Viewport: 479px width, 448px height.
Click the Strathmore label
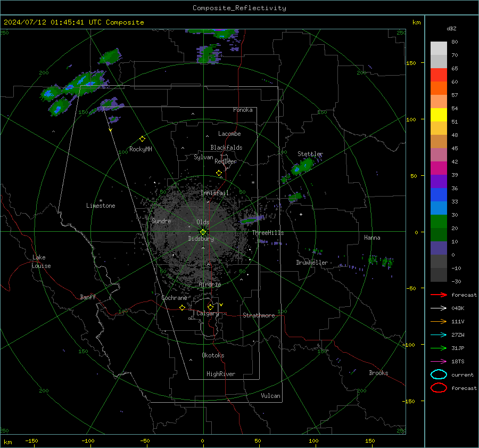pos(259,315)
